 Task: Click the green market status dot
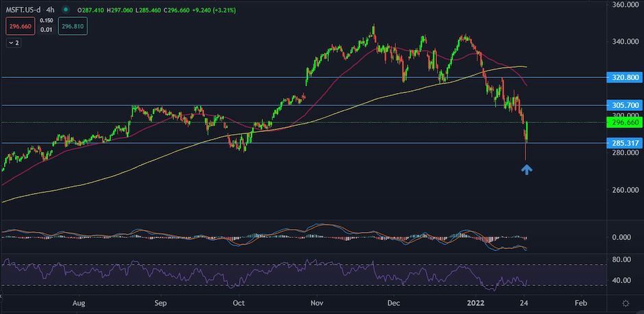(x=65, y=10)
